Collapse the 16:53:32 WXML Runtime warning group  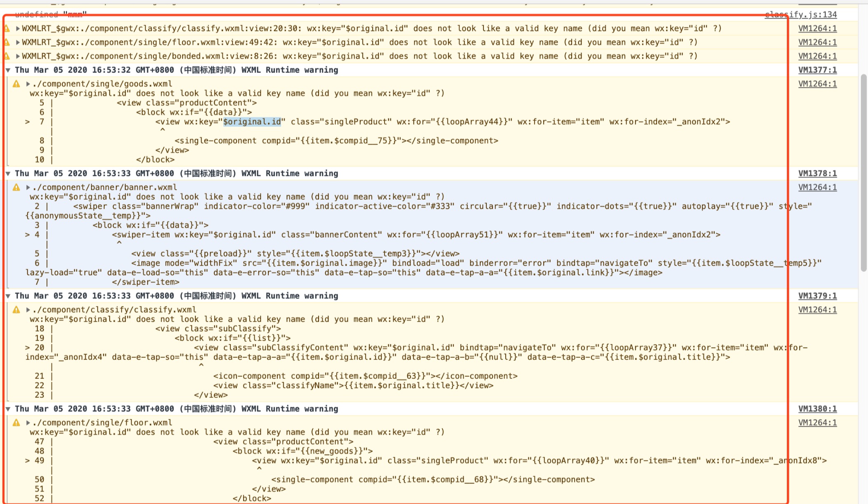8,70
